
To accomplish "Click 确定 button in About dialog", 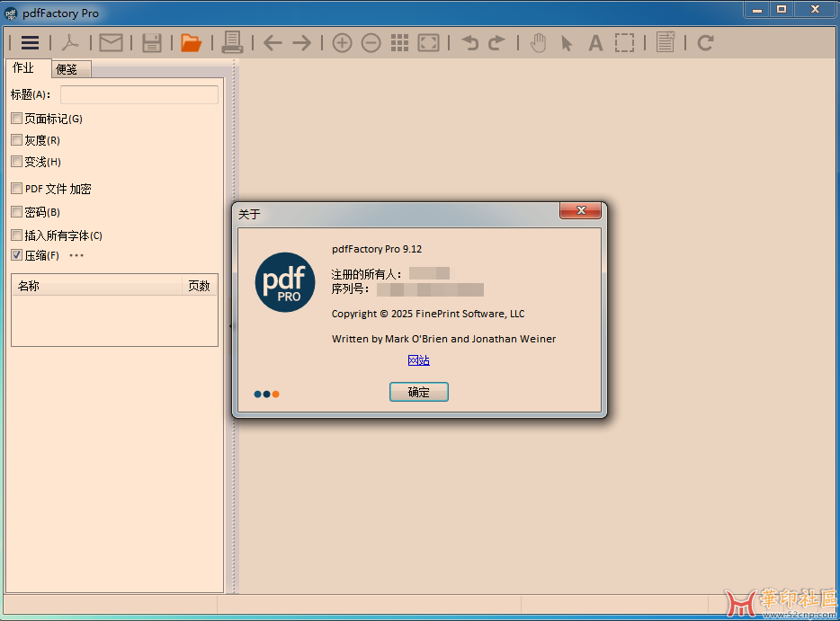I will coord(419,392).
